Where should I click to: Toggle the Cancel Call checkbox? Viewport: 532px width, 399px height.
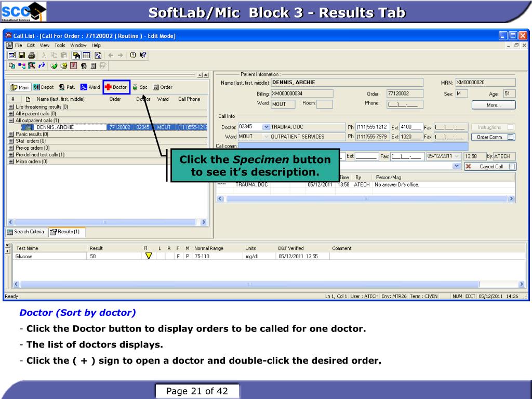click(x=512, y=167)
